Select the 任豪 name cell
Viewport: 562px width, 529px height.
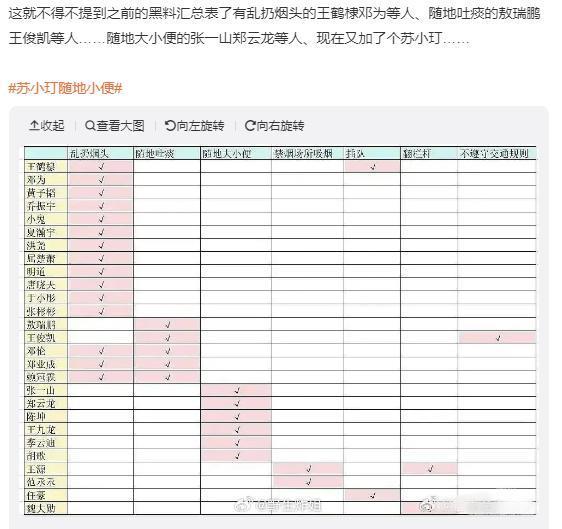coord(46,495)
